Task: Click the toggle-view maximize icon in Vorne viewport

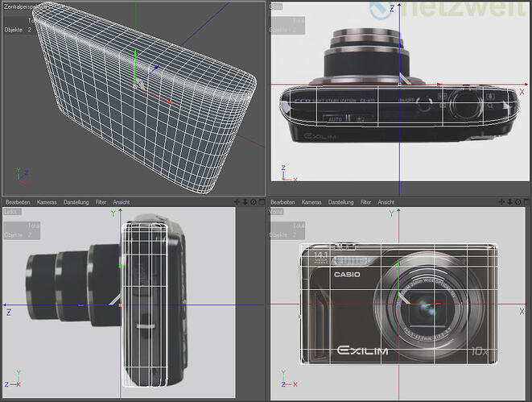Action: pos(526,202)
